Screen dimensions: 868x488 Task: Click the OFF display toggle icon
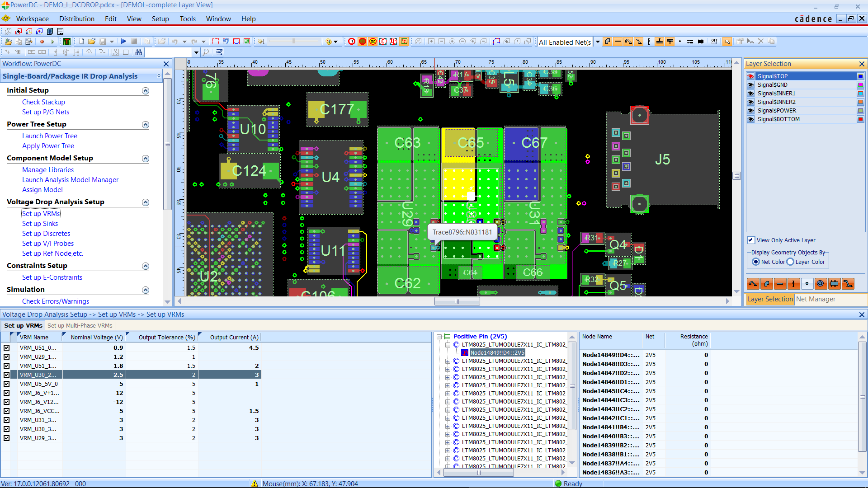[x=714, y=41]
